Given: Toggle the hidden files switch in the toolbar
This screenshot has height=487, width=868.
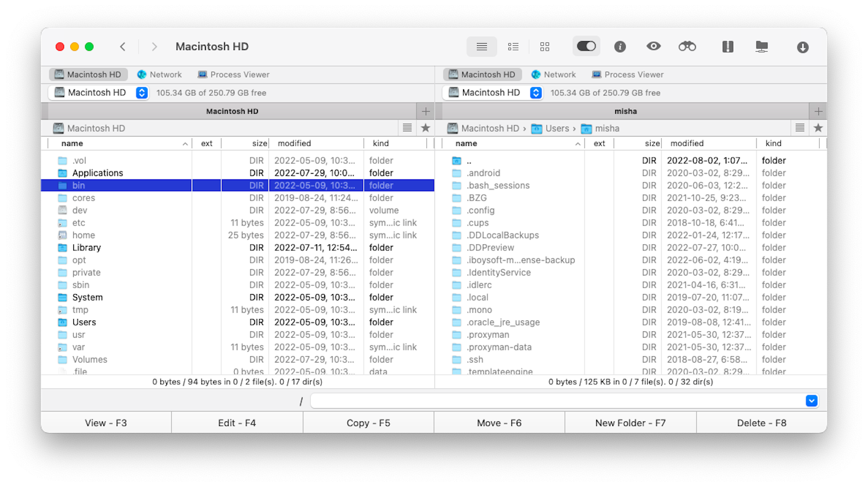Looking at the screenshot, I should (586, 46).
